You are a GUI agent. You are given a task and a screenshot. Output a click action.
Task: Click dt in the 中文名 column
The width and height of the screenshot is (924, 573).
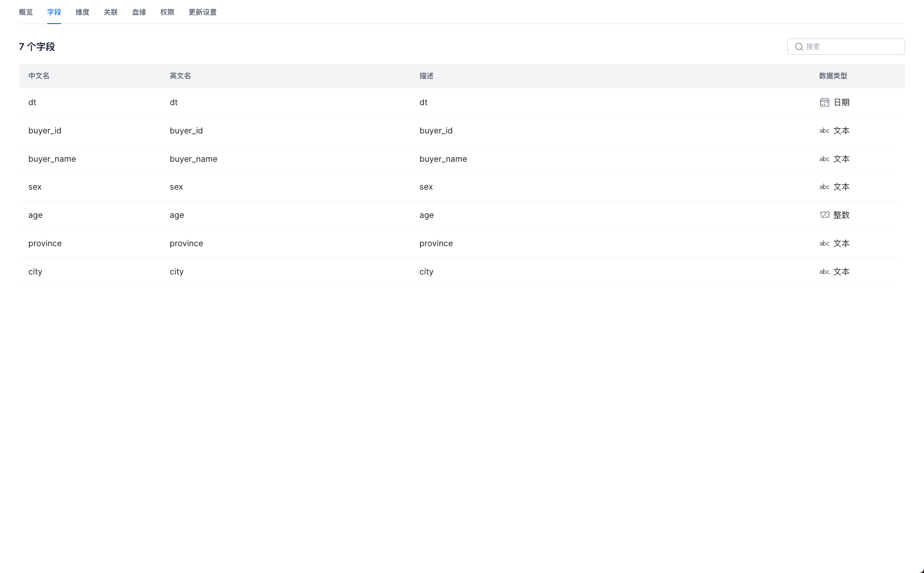(x=32, y=102)
